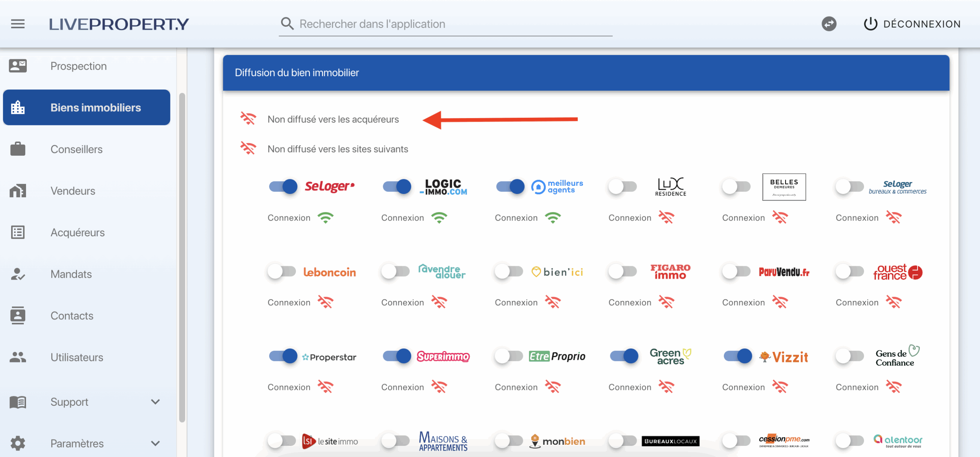Enable the leboncoin diffusion toggle
Viewport: 980px width, 457px height.
coord(281,272)
